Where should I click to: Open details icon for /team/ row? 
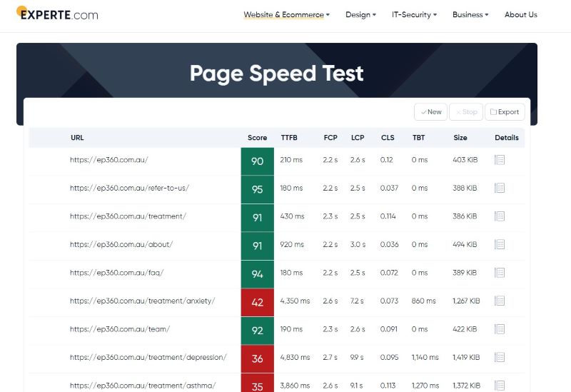(499, 329)
